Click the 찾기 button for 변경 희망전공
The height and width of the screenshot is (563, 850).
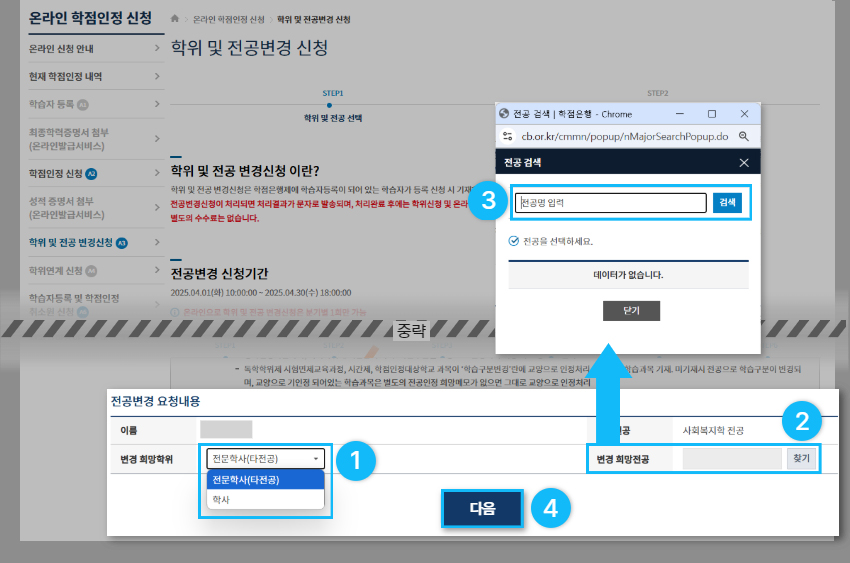(x=801, y=458)
